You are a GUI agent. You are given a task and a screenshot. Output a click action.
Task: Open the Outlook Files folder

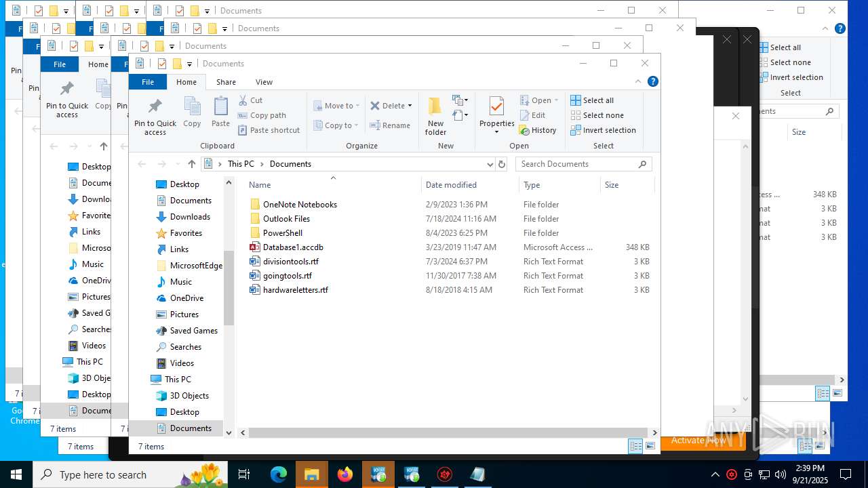[x=286, y=219]
